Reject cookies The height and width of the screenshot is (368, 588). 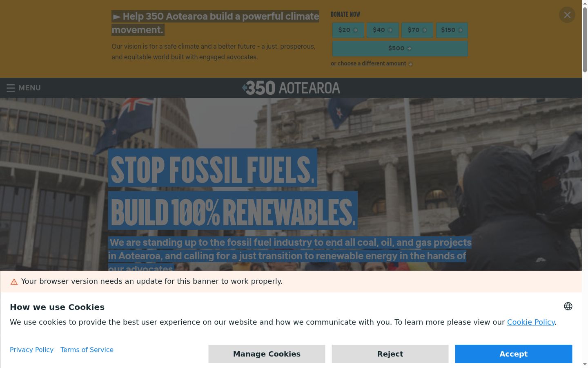click(x=390, y=354)
